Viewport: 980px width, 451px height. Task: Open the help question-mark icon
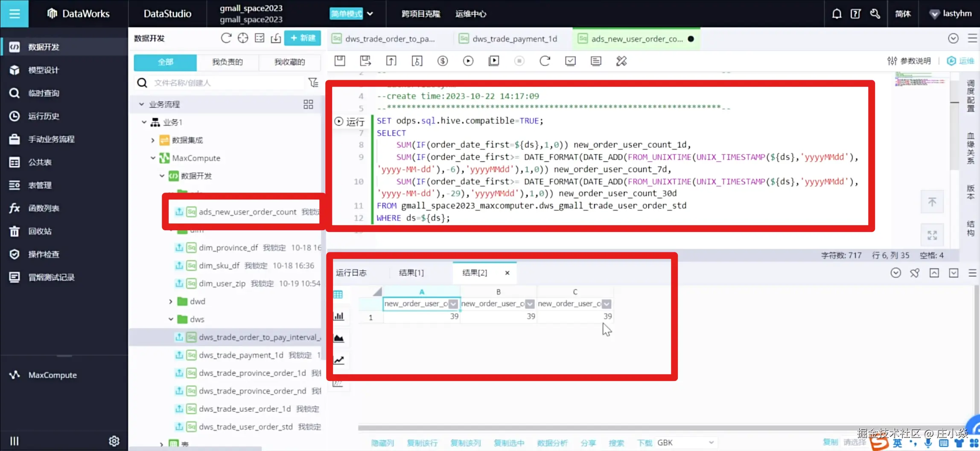pos(855,14)
